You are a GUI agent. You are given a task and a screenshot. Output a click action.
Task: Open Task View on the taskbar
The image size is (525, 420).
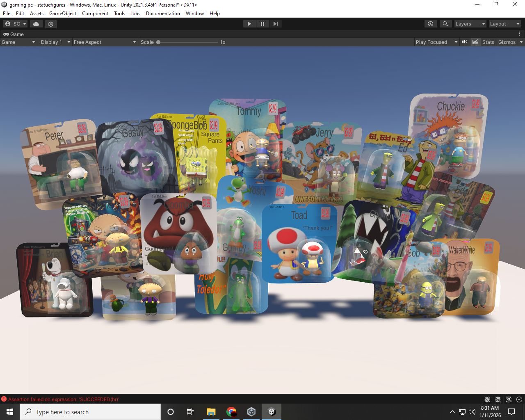click(x=190, y=412)
